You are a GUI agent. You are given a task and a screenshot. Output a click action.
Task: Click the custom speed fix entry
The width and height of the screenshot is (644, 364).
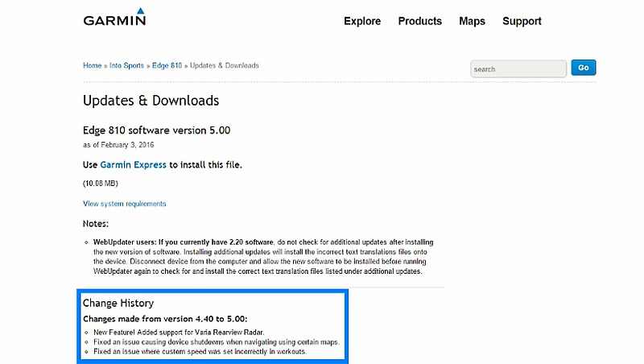[200, 352]
